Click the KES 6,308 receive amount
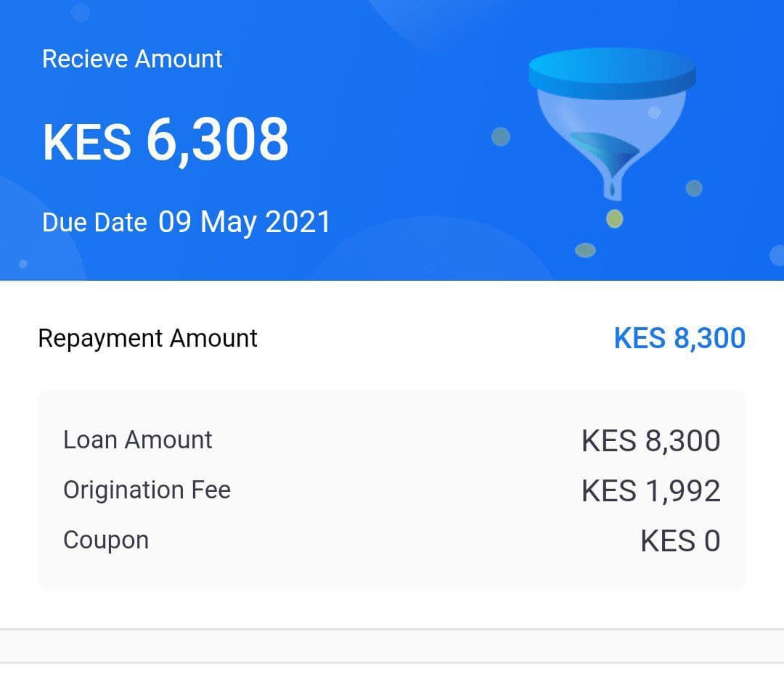Viewport: 784px width, 695px height. [x=166, y=140]
